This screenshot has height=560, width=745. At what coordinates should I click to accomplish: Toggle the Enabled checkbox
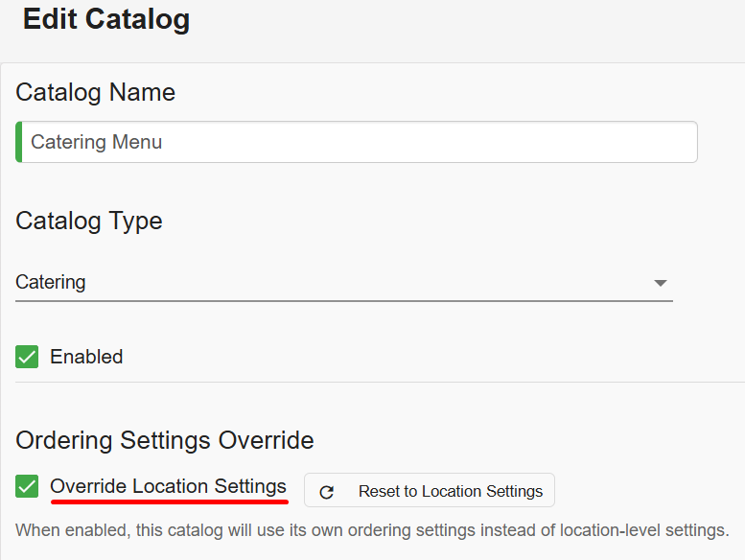27,357
